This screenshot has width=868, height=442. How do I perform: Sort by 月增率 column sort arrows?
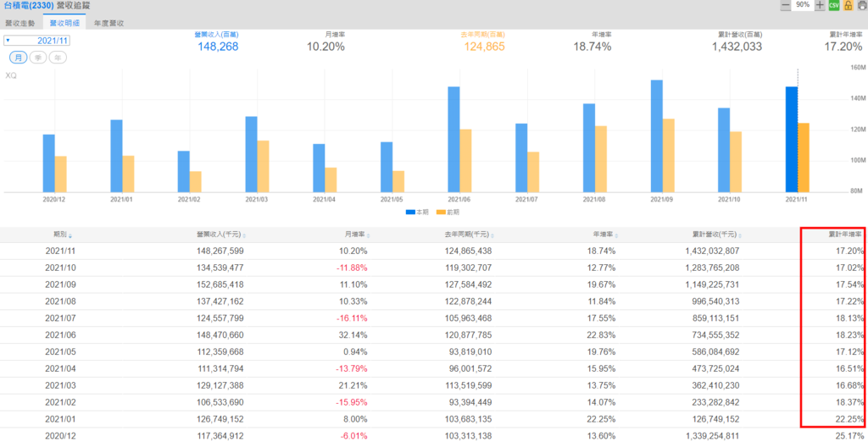[x=368, y=235]
